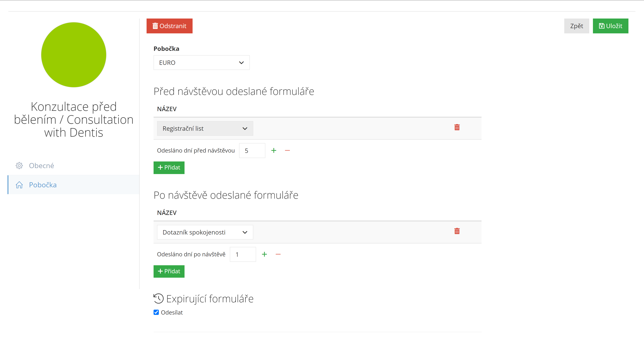Save changes with the Uložit button
This screenshot has height=339, width=644.
[x=610, y=26]
